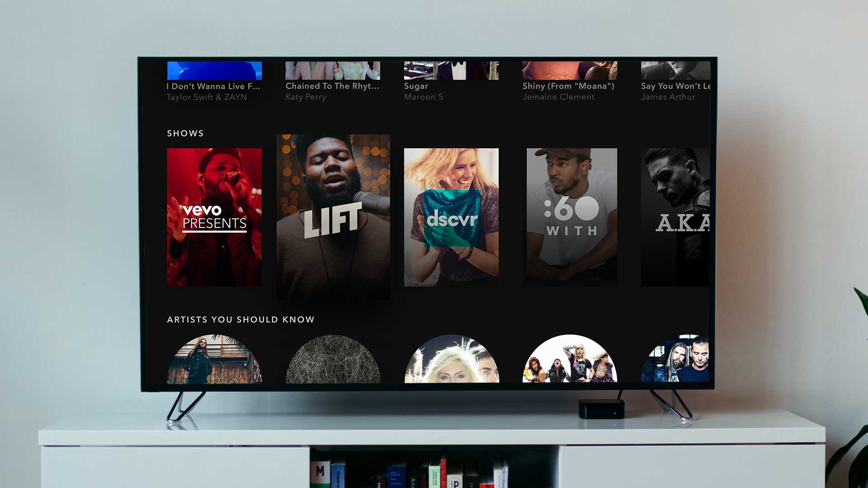Open the dscvr show
This screenshot has height=488, width=868.
click(x=452, y=217)
